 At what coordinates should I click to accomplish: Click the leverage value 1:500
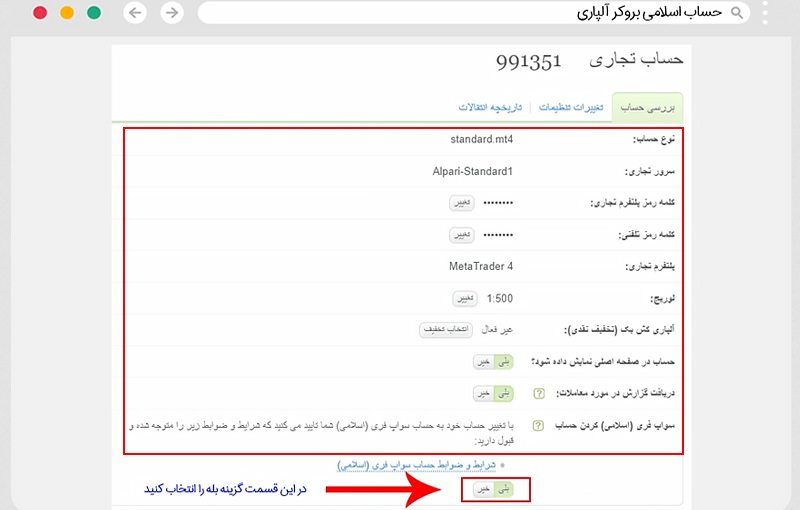coord(500,298)
